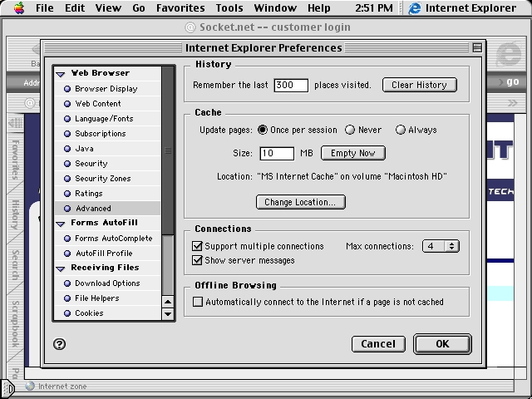
Task: Open the History explorer bar tab
Action: click(15, 214)
